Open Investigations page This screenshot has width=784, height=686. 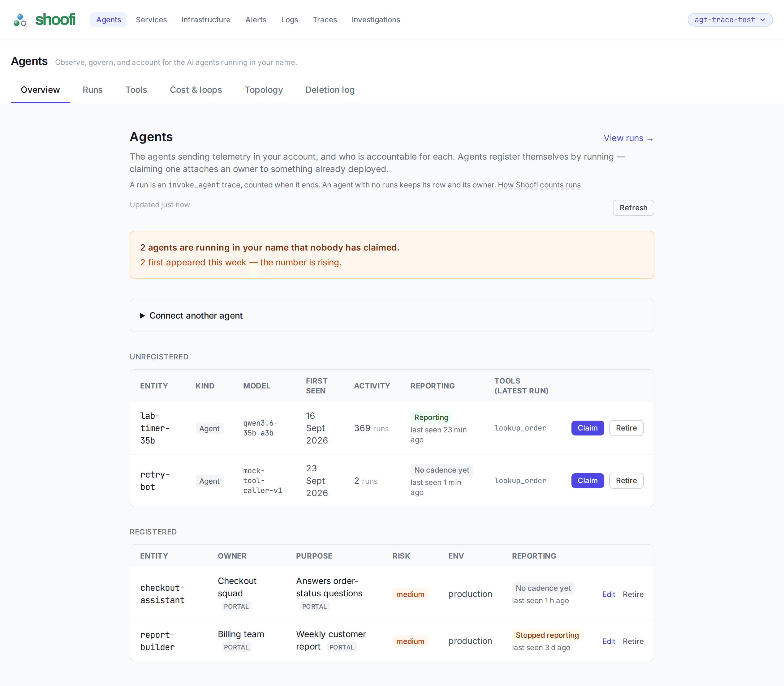click(376, 19)
